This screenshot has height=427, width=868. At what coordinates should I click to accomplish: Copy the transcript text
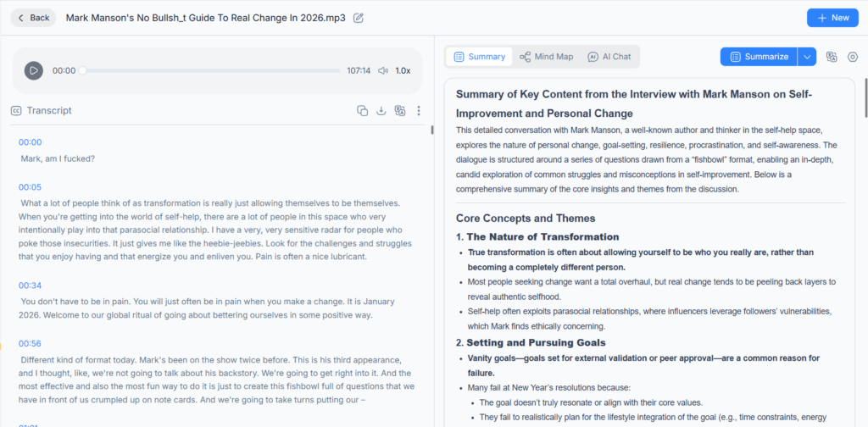click(362, 110)
